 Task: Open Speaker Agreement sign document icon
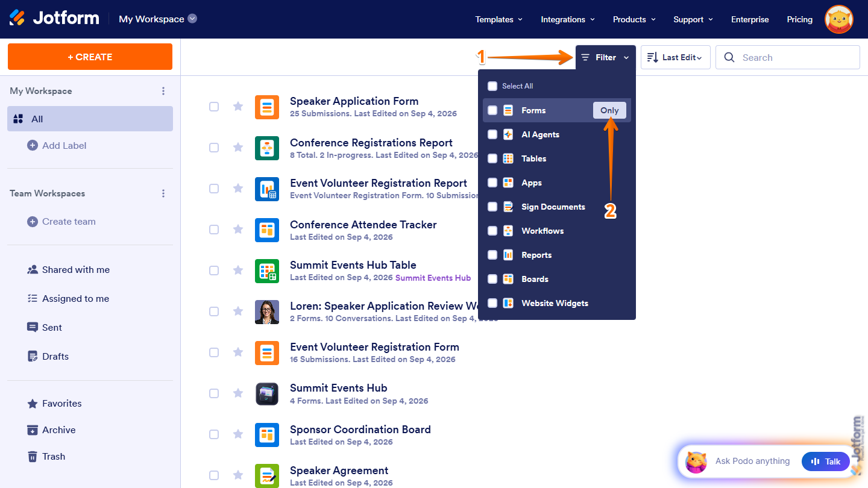[x=267, y=476]
